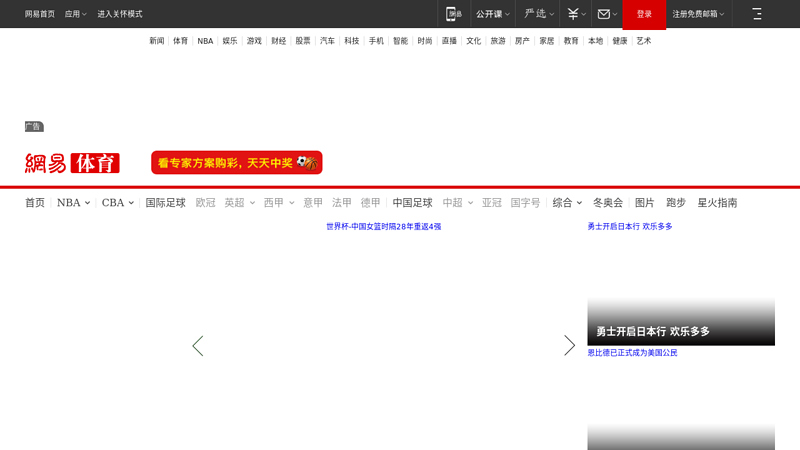Open blue 勇士开启日本行 text link

[630, 226]
